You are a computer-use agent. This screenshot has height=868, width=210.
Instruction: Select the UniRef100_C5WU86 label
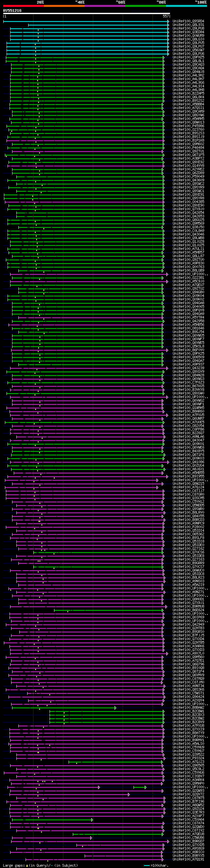tap(188, 838)
